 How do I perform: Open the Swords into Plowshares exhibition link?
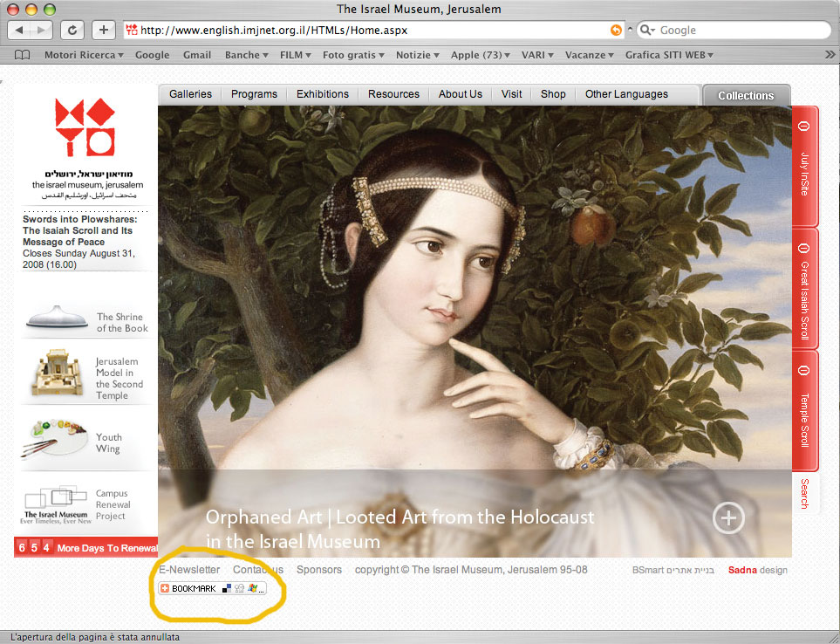pyautogui.click(x=80, y=230)
